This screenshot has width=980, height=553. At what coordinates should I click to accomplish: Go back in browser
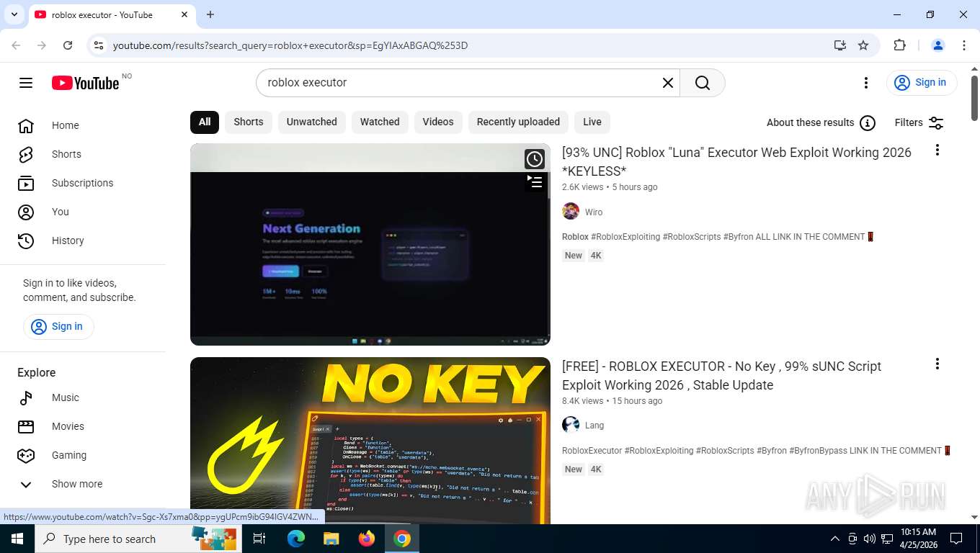[x=16, y=45]
